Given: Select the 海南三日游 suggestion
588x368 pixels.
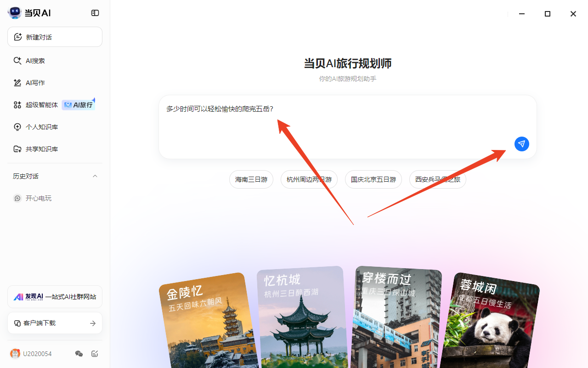Looking at the screenshot, I should click(251, 179).
